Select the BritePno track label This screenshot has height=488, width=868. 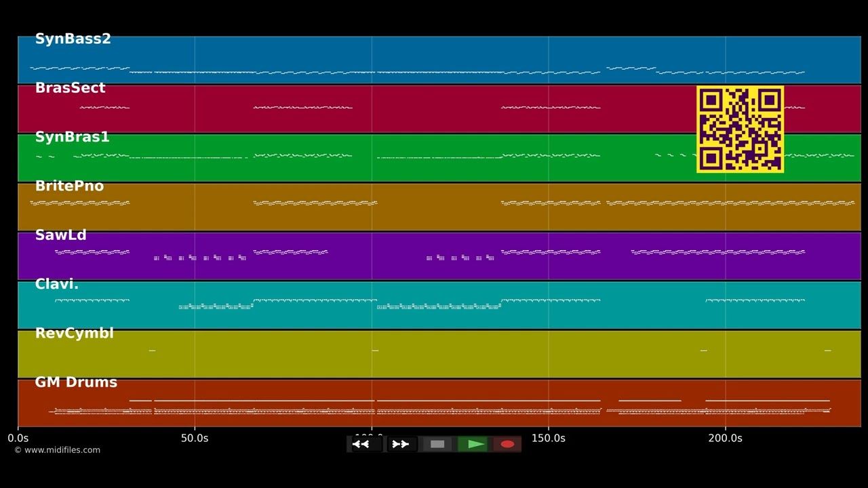69,186
